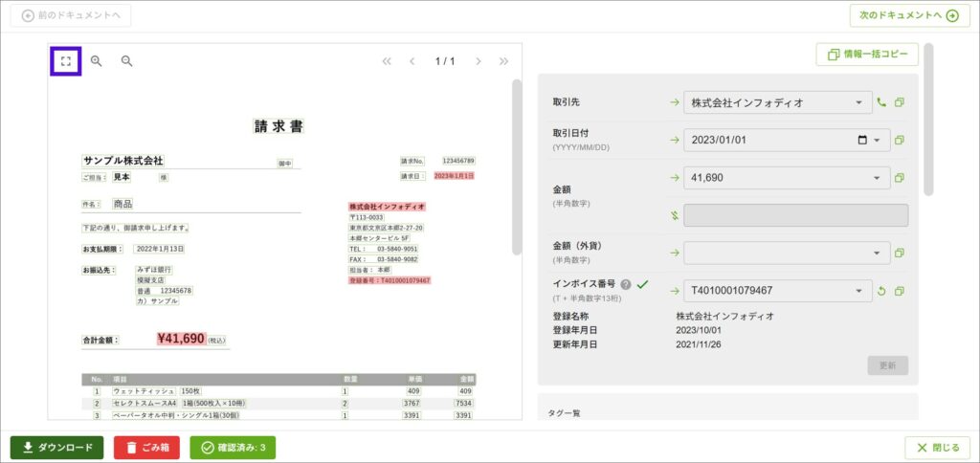Zoom out of the invoice document
The height and width of the screenshot is (463, 980).
(x=126, y=61)
